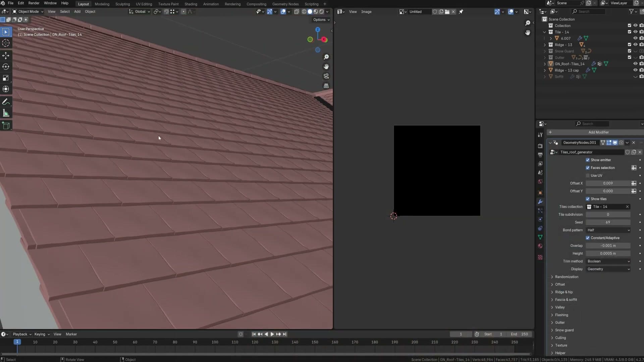This screenshot has width=644, height=362.
Task: Select the Annotate tool
Action: pyautogui.click(x=6, y=102)
